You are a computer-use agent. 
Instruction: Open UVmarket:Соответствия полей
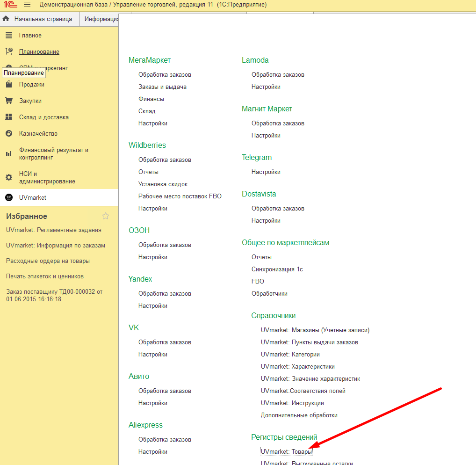[303, 391]
